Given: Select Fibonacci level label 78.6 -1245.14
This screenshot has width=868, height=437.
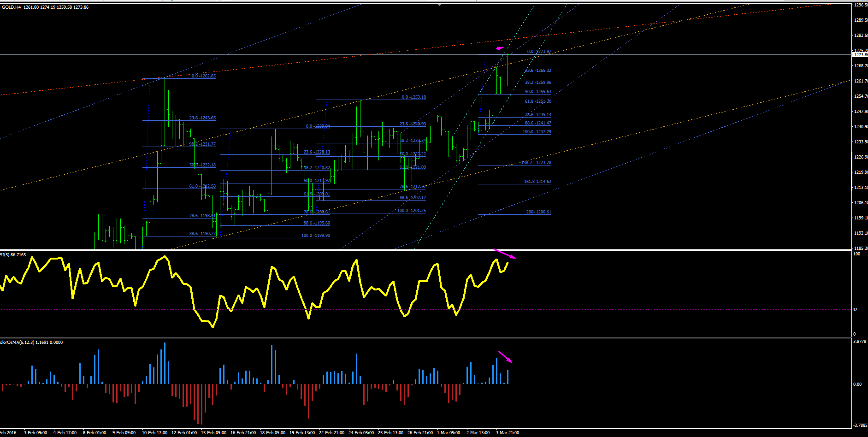Looking at the screenshot, I should (x=538, y=115).
